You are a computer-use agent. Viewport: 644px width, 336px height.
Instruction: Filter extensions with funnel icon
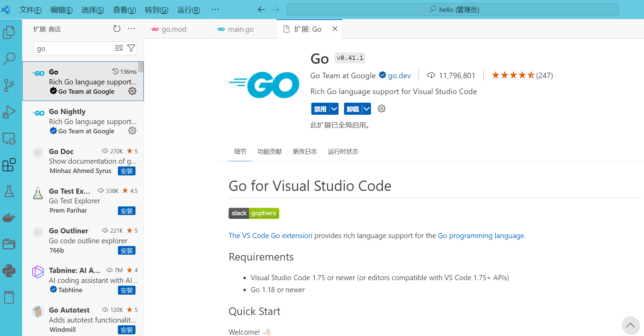(x=131, y=48)
